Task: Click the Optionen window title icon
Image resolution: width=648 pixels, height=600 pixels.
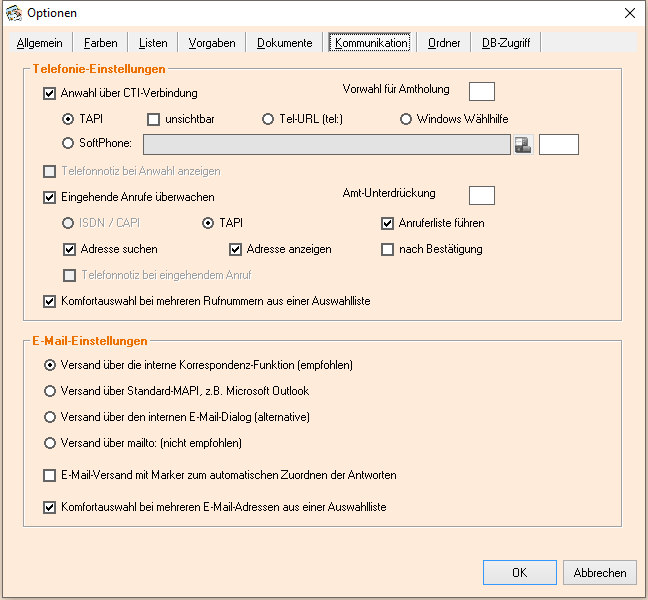Action: coord(13,13)
